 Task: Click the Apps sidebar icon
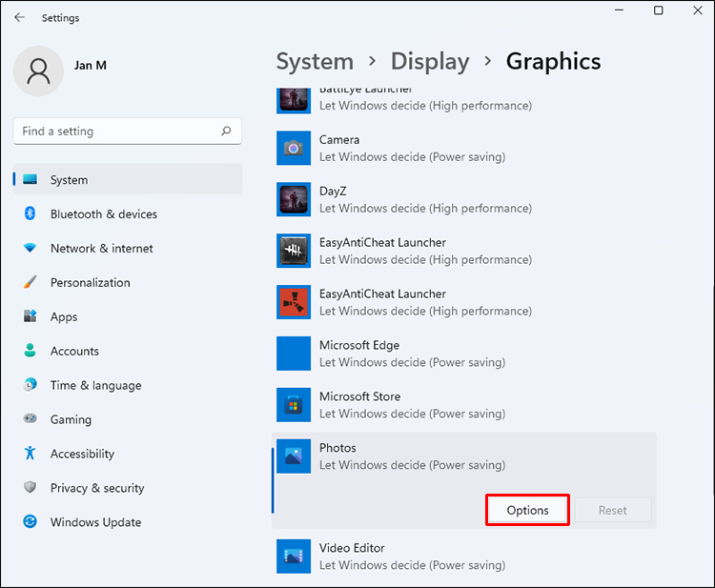[31, 315]
